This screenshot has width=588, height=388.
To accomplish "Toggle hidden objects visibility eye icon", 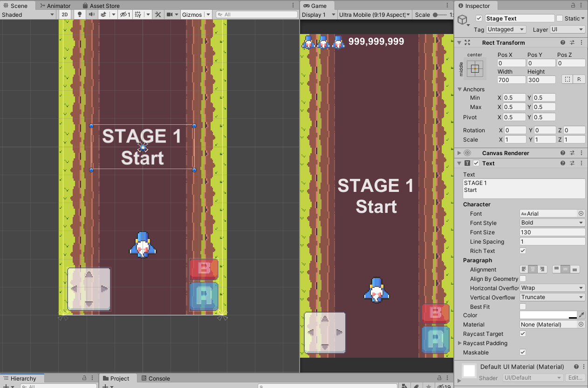I will [x=124, y=14].
